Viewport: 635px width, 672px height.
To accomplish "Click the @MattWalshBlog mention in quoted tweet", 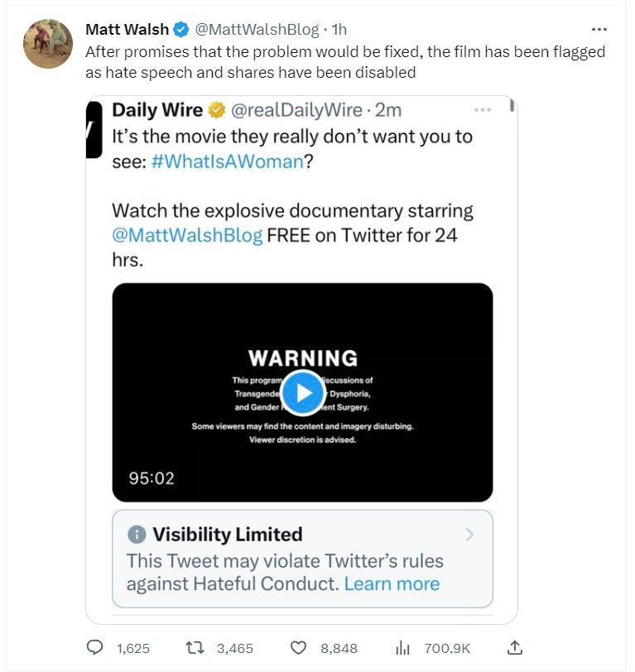I will tap(187, 234).
